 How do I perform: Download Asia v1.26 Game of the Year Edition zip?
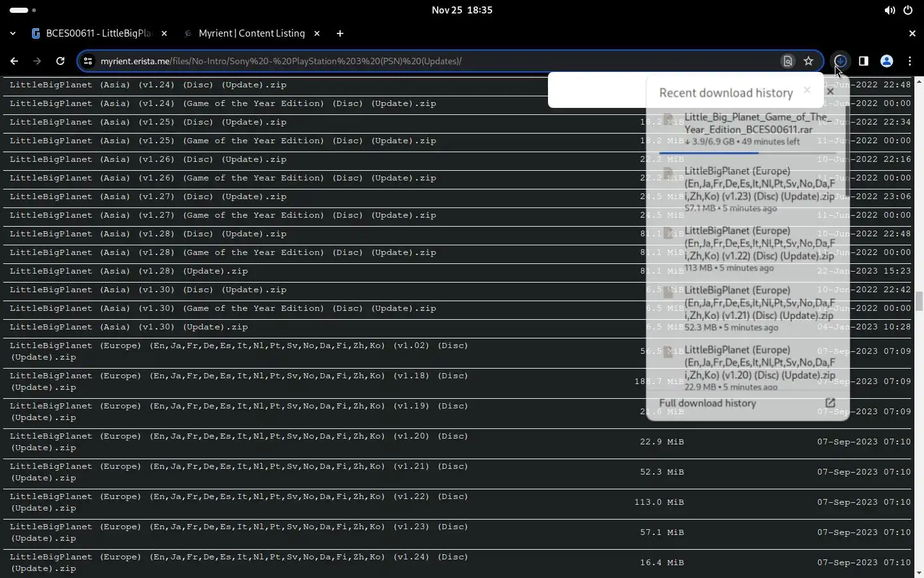[223, 178]
